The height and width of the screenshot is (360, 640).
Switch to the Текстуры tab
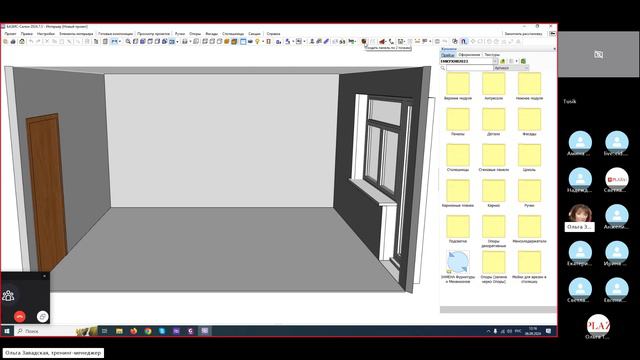tap(492, 55)
